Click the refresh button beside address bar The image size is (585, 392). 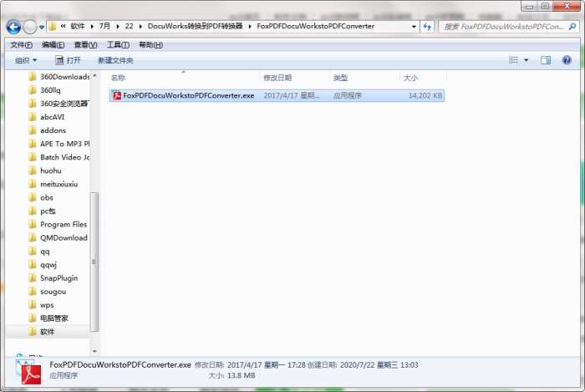click(x=427, y=27)
